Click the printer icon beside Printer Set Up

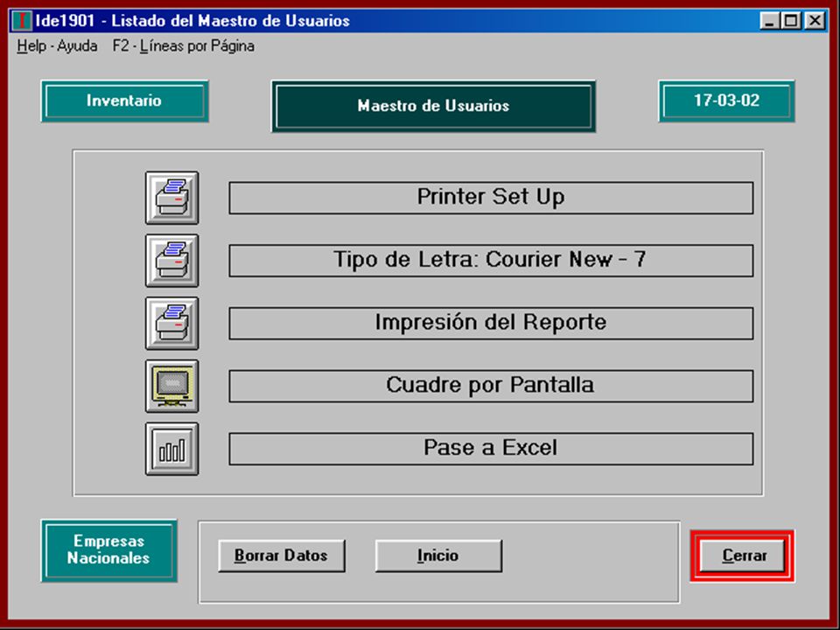click(172, 198)
